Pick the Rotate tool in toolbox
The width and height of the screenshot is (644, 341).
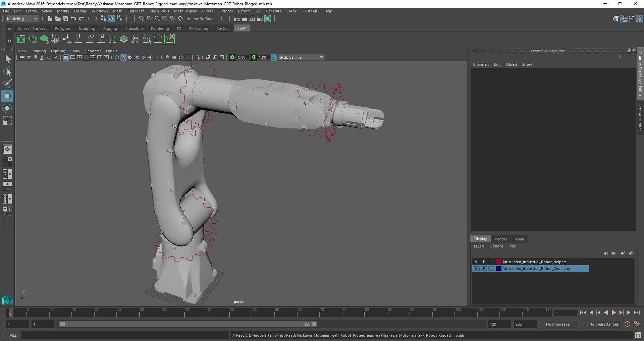pyautogui.click(x=7, y=108)
